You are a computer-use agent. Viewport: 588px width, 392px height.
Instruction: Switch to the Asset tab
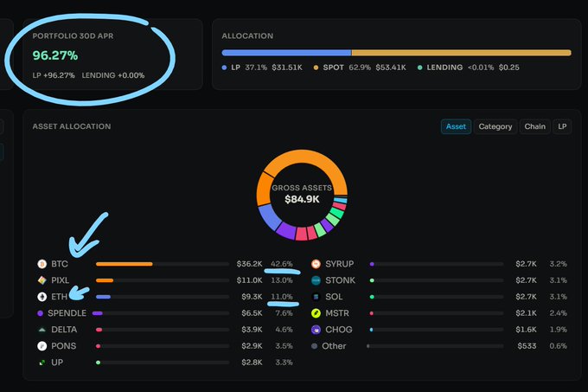456,127
